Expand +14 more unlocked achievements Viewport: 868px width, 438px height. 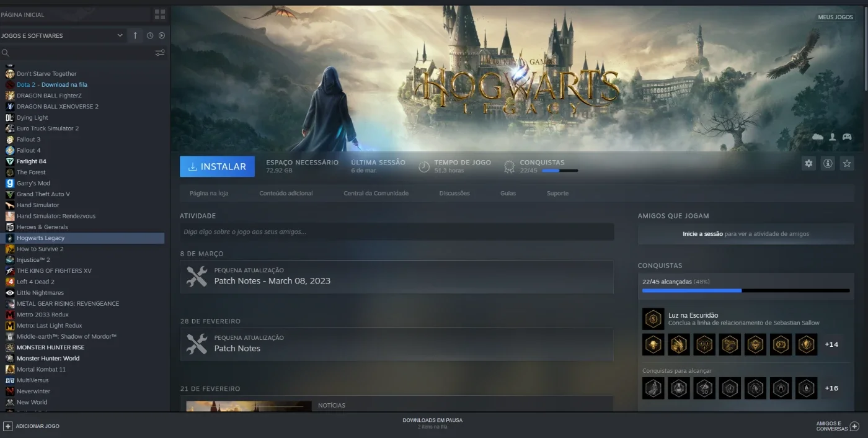831,344
